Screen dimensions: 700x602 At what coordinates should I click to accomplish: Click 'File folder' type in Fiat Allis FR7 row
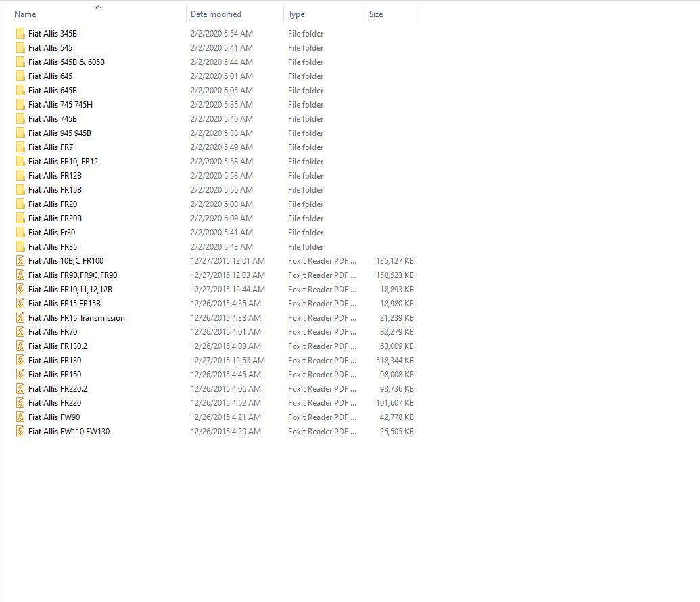pyautogui.click(x=306, y=147)
